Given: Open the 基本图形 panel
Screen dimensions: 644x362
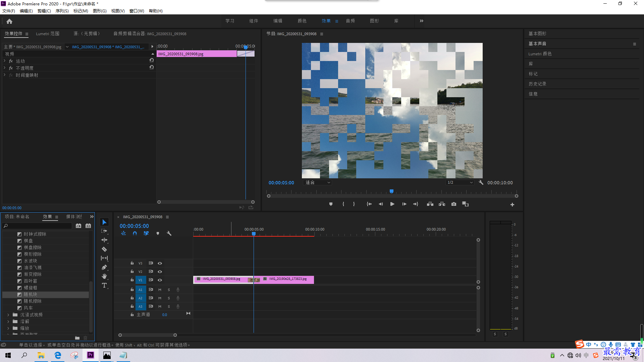Looking at the screenshot, I should click(537, 34).
